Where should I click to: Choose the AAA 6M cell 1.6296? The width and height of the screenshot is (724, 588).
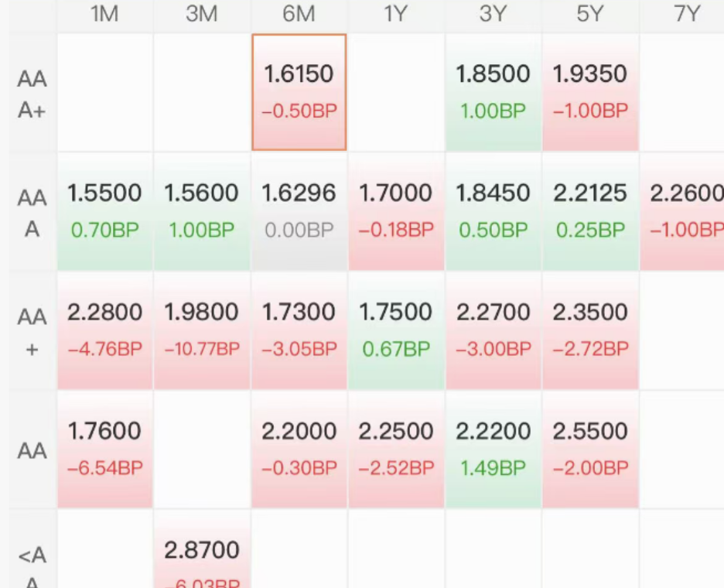tap(299, 211)
